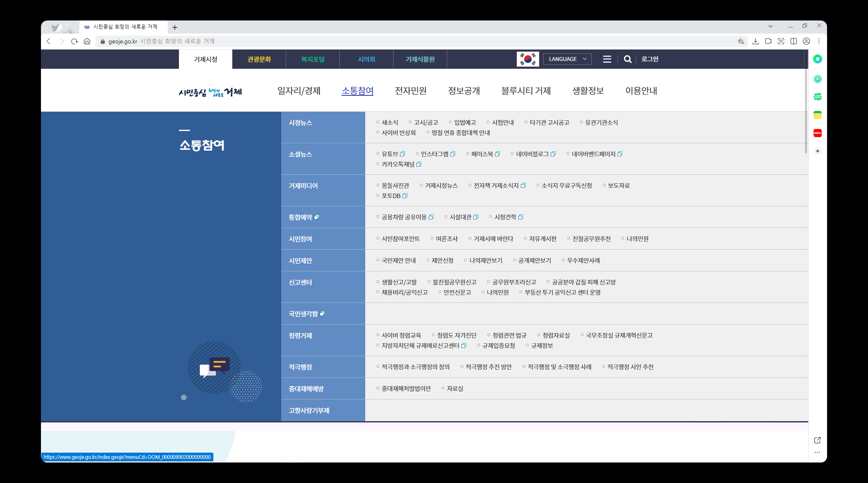Image resolution: width=868 pixels, height=483 pixels.
Task: Click the 안전신문고 link
Action: coord(457,292)
